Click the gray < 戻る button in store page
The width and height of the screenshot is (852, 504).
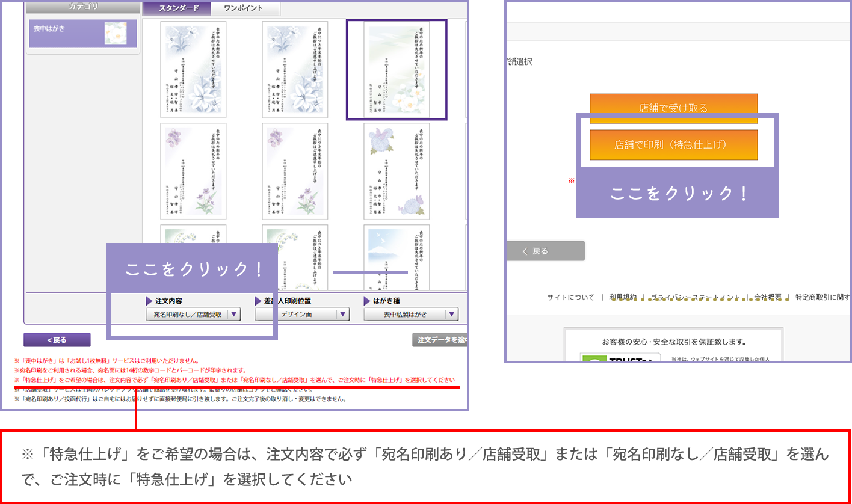545,251
